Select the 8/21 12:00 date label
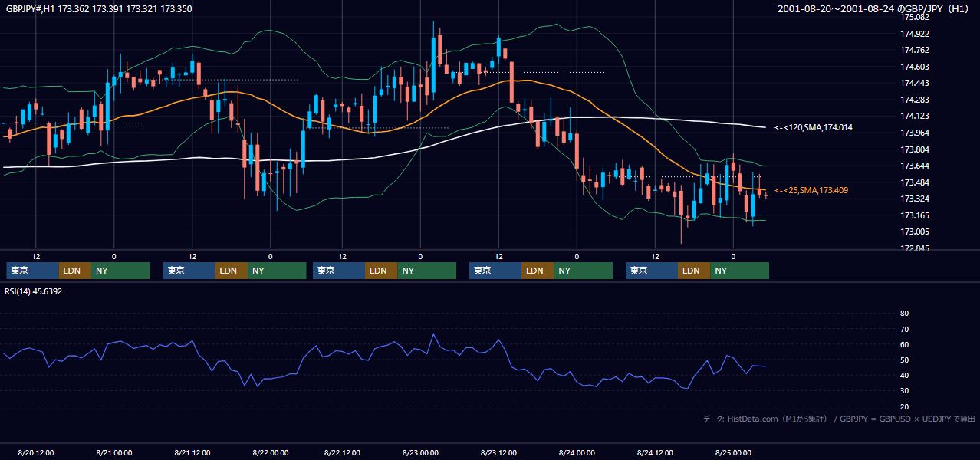This screenshot has width=980, height=460. pyautogui.click(x=192, y=453)
